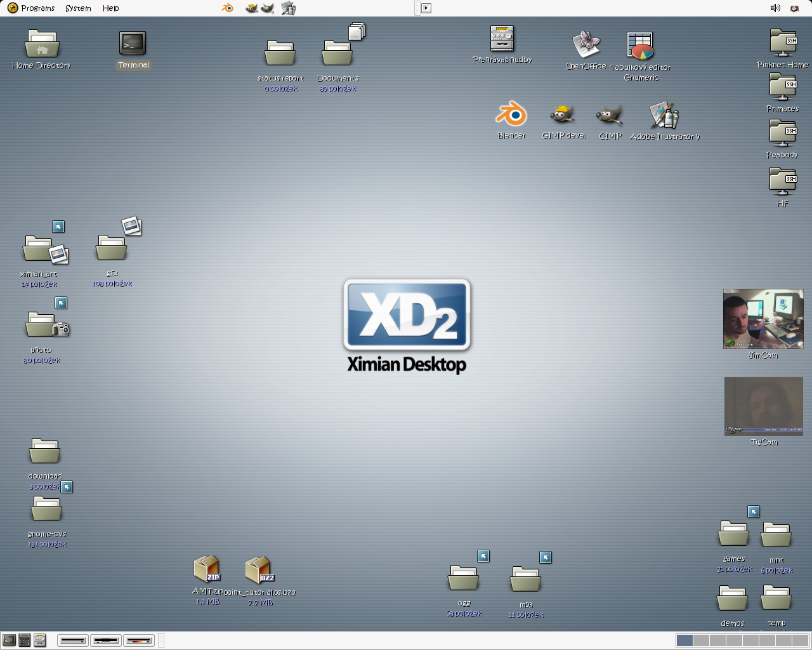Viewport: 812px width, 650px height.
Task: Open the System menu
Action: (78, 8)
